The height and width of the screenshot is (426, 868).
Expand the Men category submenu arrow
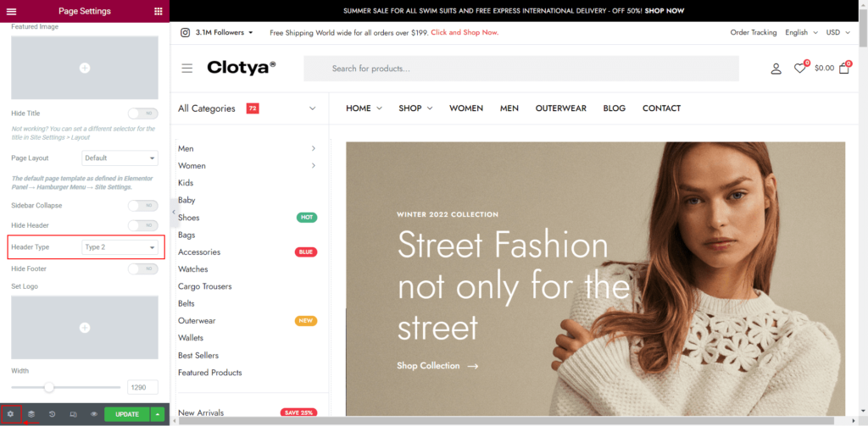click(314, 148)
